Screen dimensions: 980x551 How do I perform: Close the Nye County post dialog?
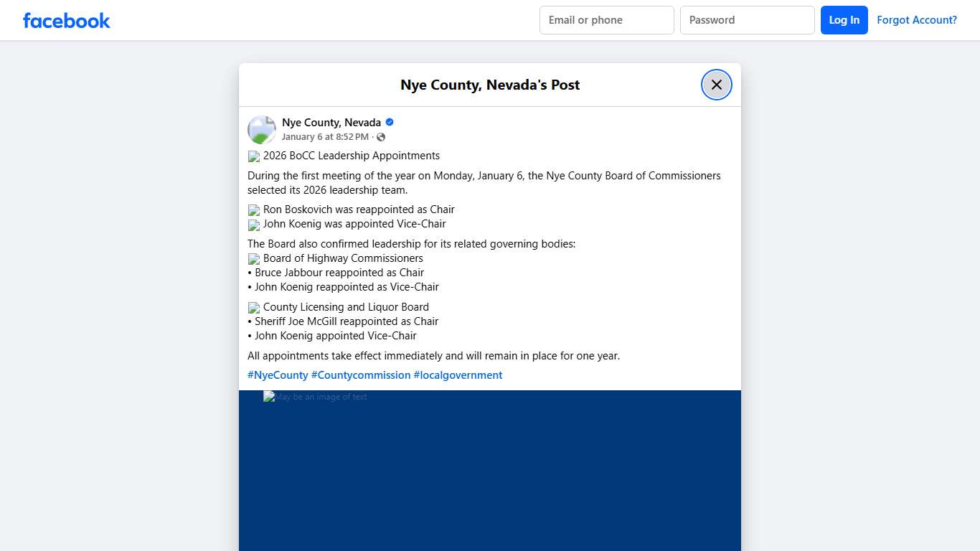716,84
